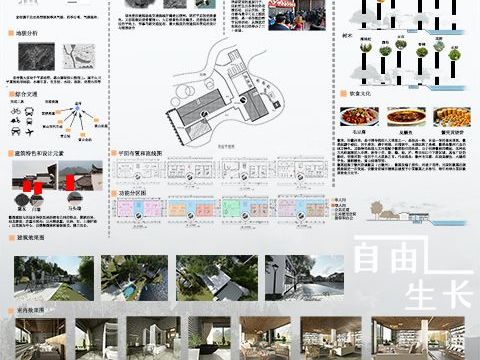480x360 pixels.
Task: Open the rooftop photo with mountain background
Action: pos(81,176)
